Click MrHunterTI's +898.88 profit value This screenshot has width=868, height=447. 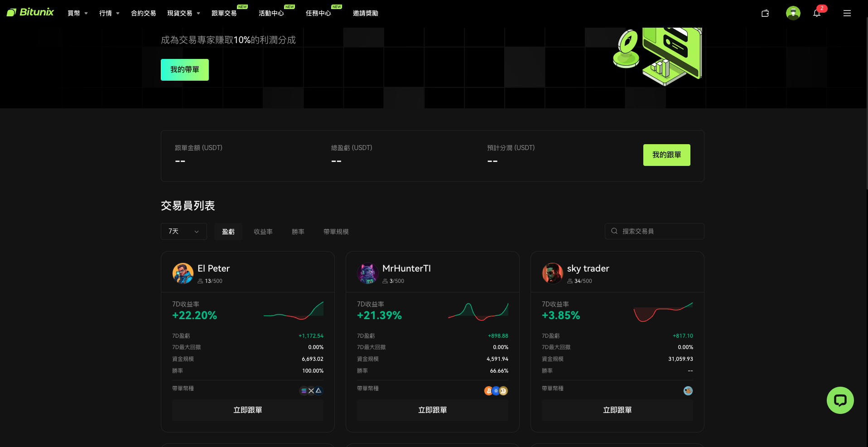498,336
